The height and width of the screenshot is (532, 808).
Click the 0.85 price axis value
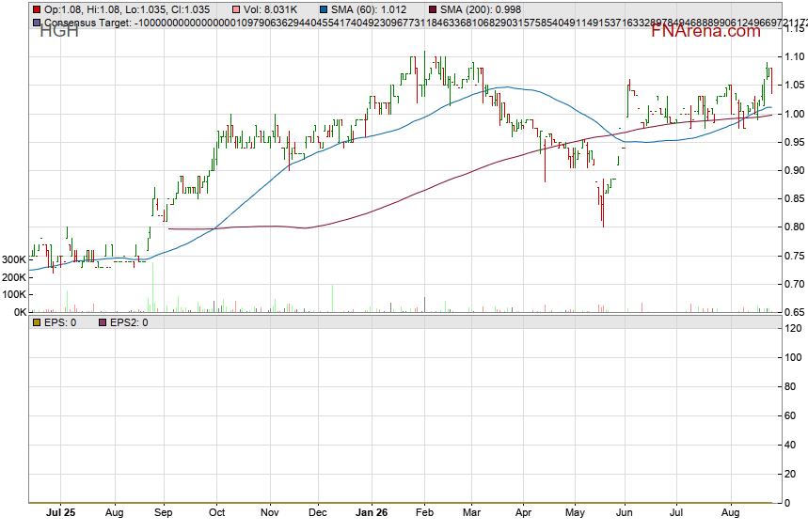point(794,198)
